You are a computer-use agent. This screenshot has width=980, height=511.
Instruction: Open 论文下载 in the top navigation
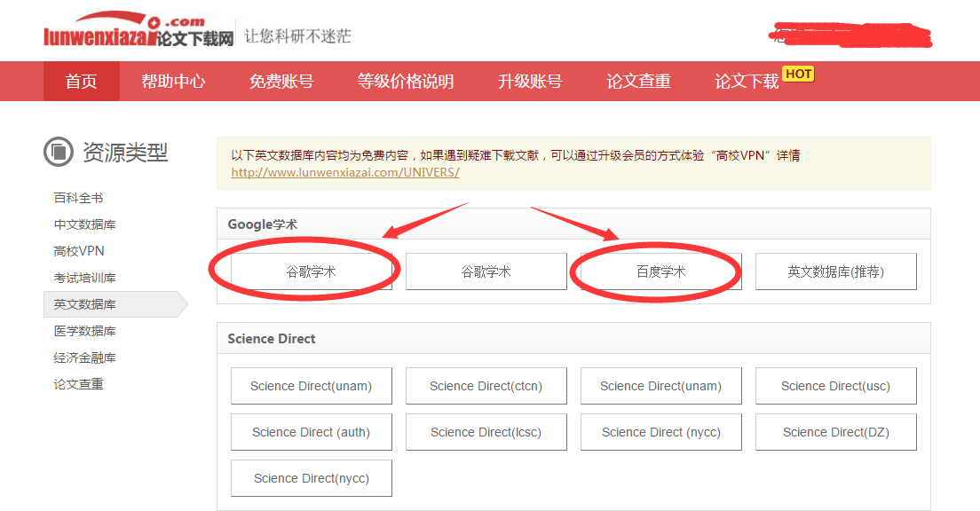pyautogui.click(x=747, y=82)
